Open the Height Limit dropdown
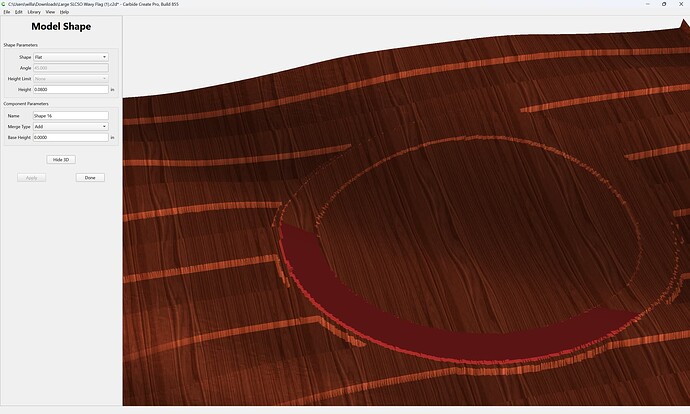The image size is (690, 414). pyautogui.click(x=71, y=79)
